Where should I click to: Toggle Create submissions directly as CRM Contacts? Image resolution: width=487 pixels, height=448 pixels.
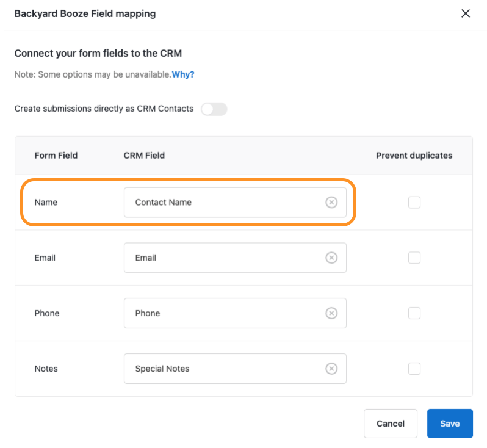click(x=214, y=109)
